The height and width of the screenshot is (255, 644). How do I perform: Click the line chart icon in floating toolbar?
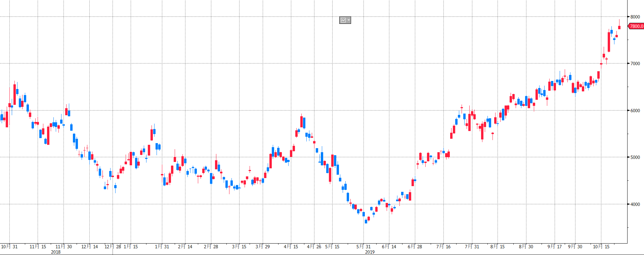(x=343, y=20)
